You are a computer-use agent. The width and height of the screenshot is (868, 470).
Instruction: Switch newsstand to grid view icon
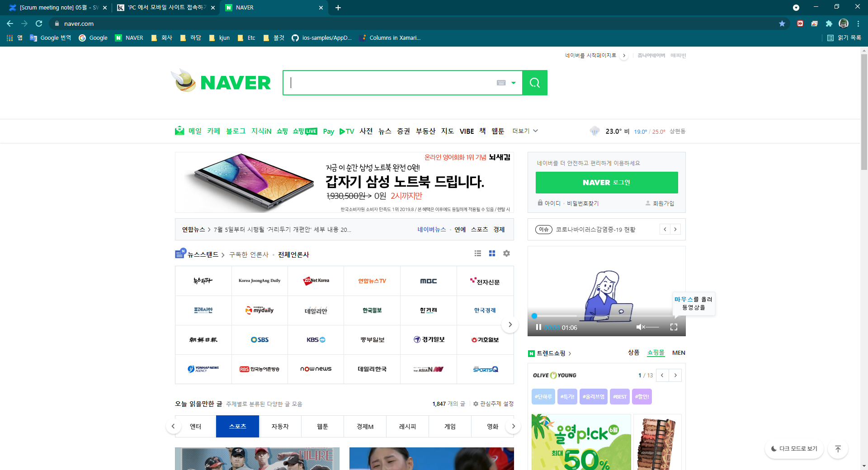[492, 254]
